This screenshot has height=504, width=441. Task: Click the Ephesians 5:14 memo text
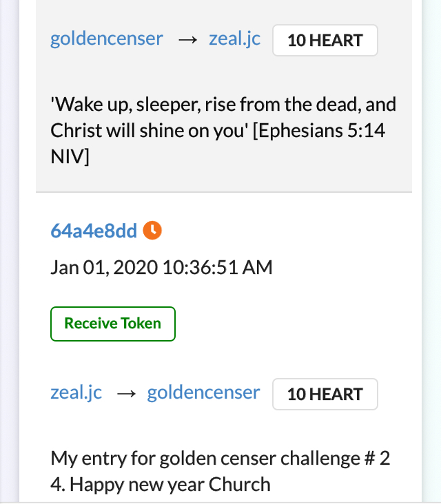point(319,131)
